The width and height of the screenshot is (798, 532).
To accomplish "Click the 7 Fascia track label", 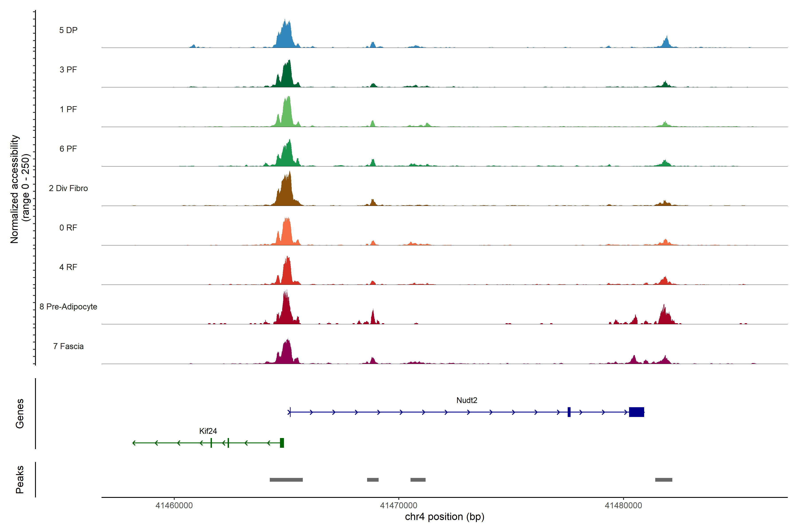I will tap(68, 346).
